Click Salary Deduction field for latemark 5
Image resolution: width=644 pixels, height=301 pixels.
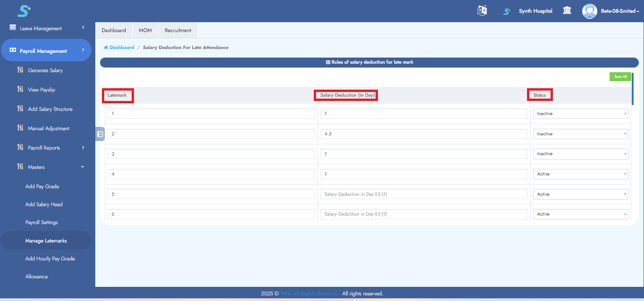(x=424, y=194)
